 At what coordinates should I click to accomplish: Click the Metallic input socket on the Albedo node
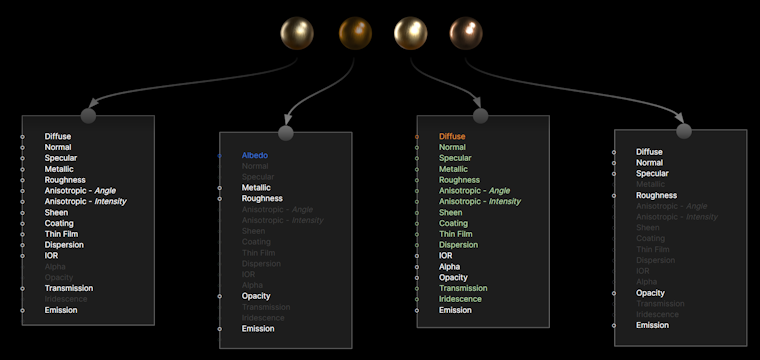tap(220, 188)
